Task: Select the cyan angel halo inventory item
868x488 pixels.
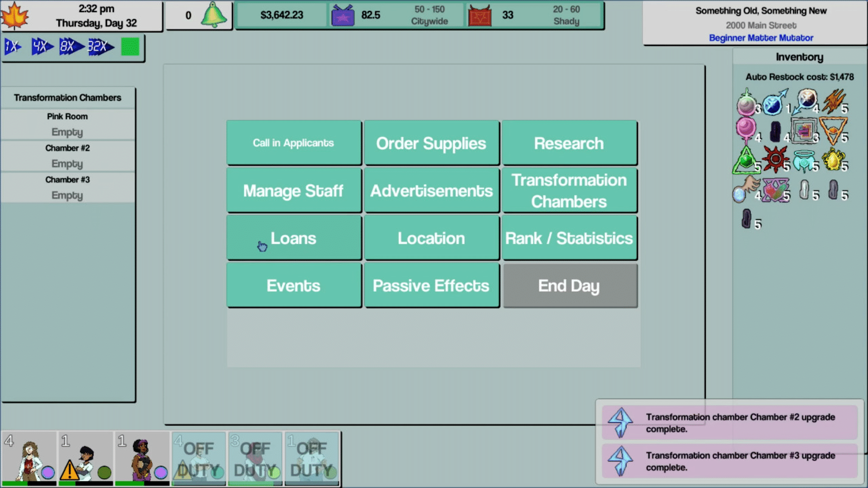Action: pyautogui.click(x=804, y=161)
